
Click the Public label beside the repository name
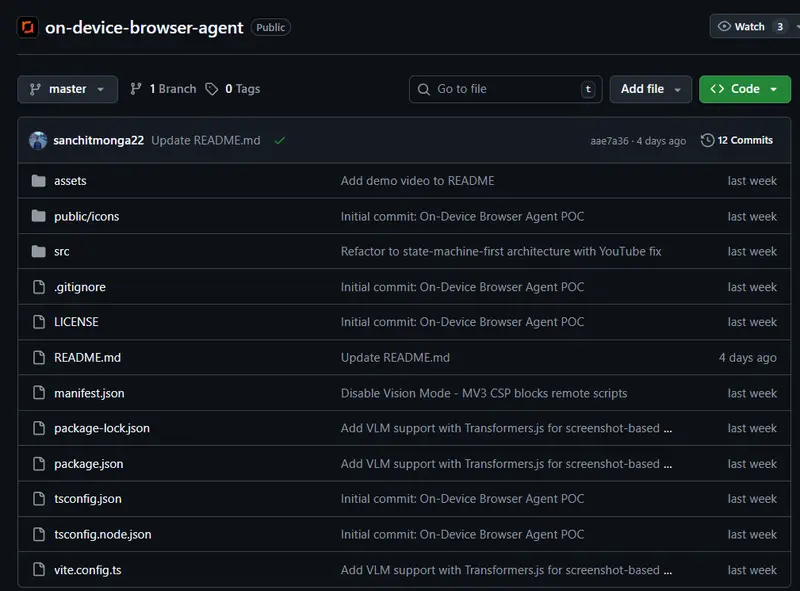coord(270,27)
